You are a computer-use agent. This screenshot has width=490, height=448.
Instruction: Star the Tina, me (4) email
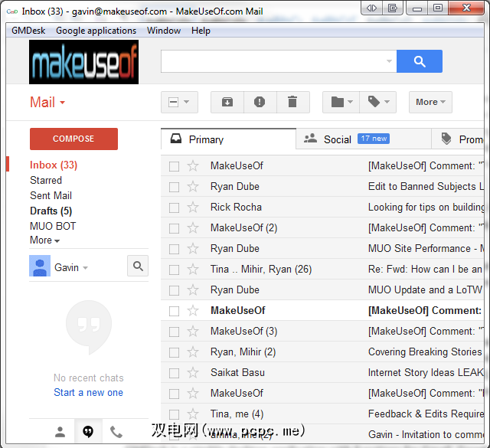(x=193, y=414)
